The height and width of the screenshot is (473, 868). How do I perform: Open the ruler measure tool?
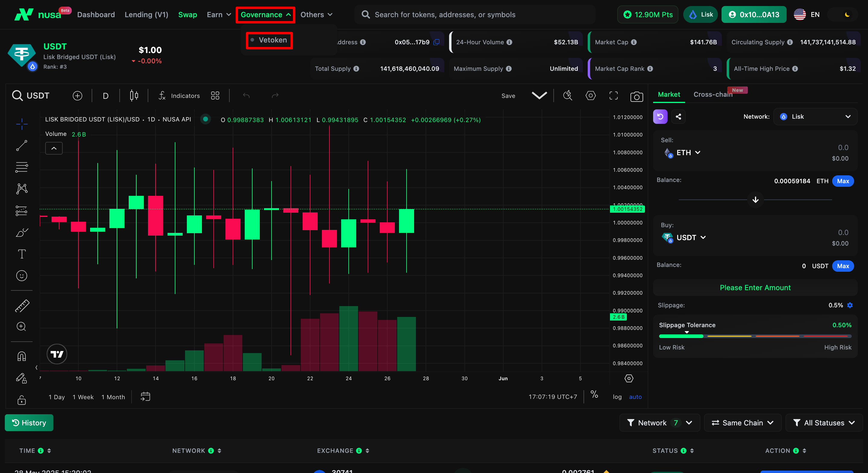(22, 305)
